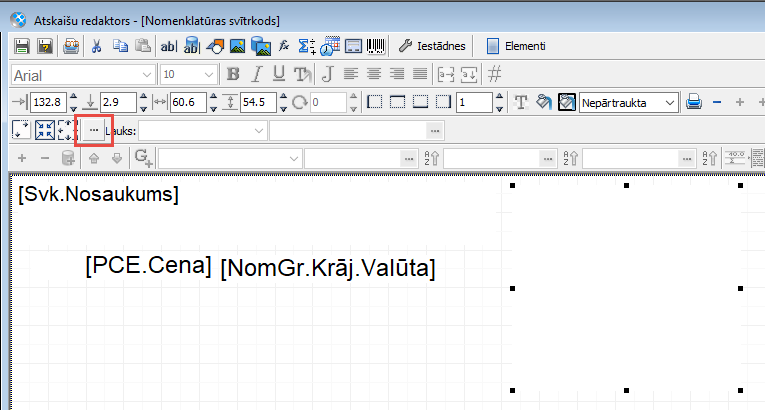Click the J text option icon

(328, 74)
